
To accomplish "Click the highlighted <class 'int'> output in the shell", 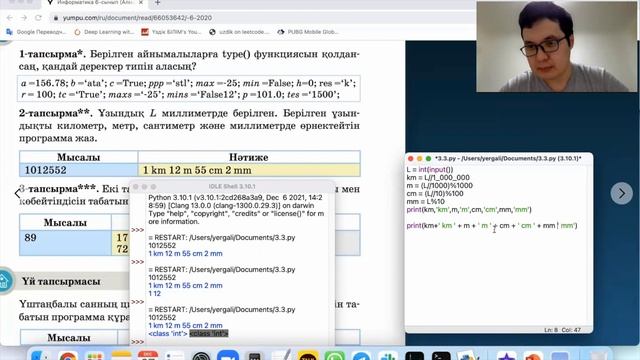I will click(x=209, y=333).
